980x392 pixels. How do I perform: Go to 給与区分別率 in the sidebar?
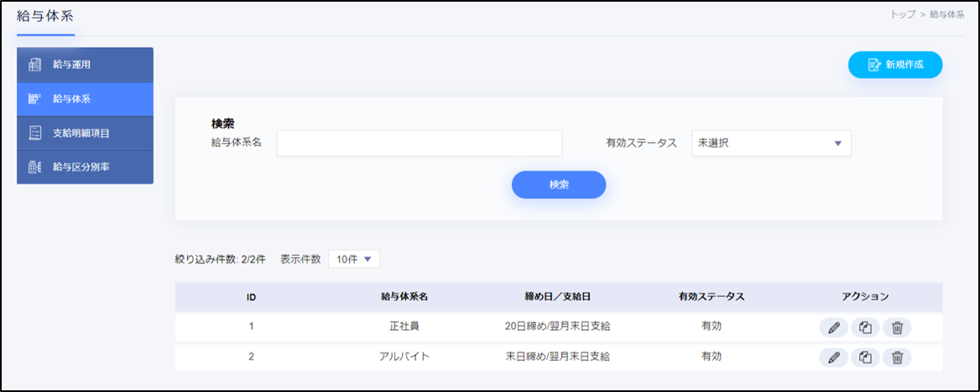pos(81,167)
